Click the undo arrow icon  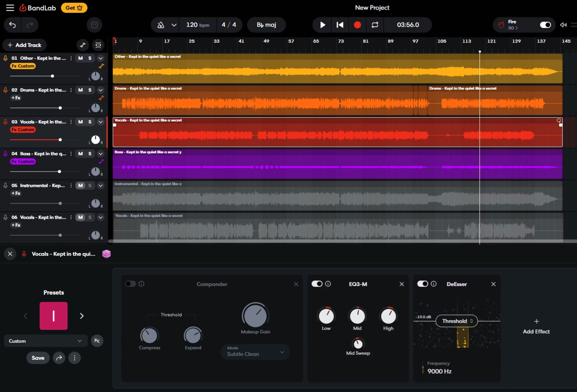point(13,25)
